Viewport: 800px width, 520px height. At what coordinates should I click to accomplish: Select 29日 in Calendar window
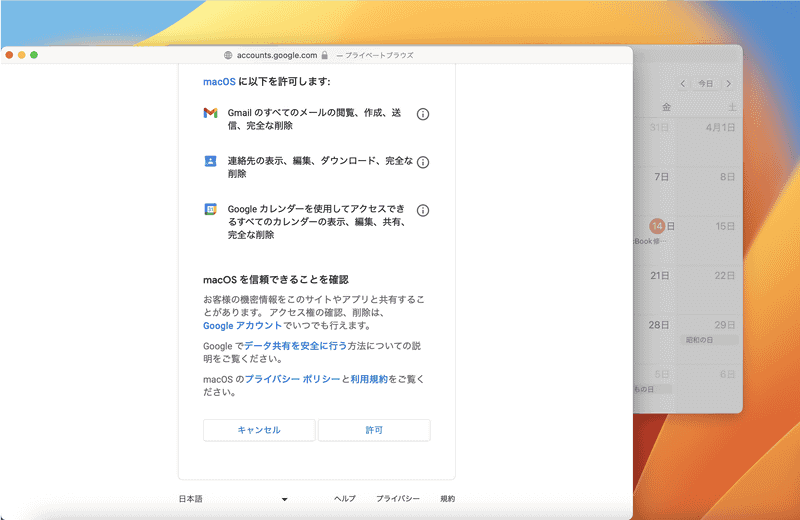[x=724, y=325]
